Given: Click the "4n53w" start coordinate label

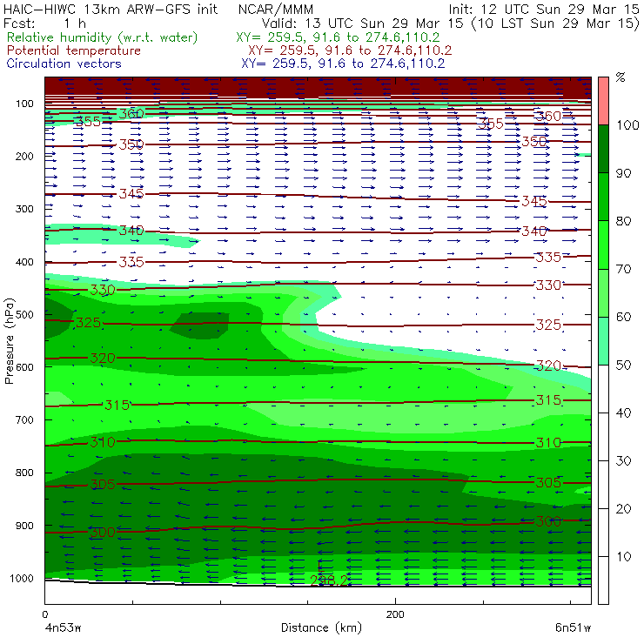Looking at the screenshot, I should pyautogui.click(x=63, y=628).
